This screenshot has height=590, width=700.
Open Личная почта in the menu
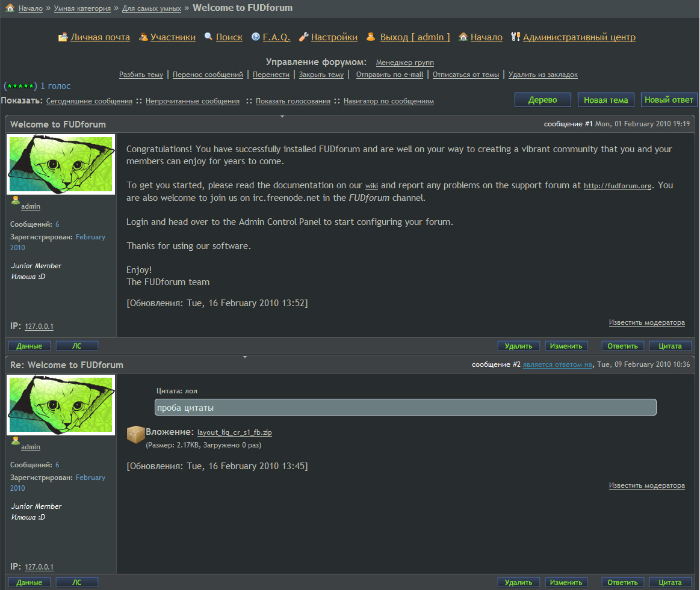pos(100,37)
